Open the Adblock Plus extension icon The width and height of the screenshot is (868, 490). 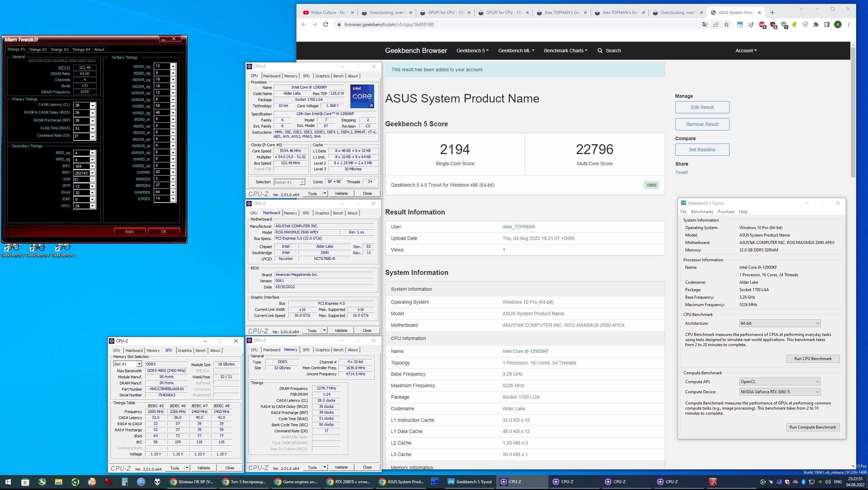(x=762, y=25)
